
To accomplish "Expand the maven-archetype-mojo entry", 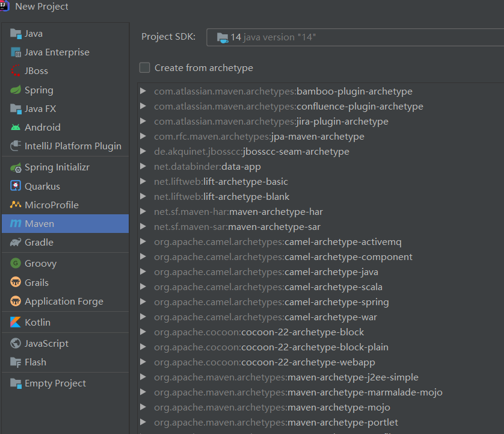I will (x=143, y=408).
